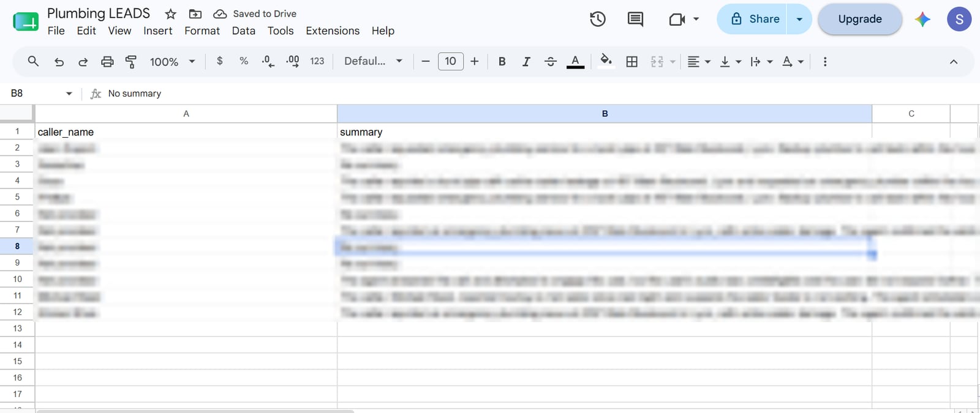The height and width of the screenshot is (413, 980).
Task: Start a Meet call camera icon
Action: point(676,20)
